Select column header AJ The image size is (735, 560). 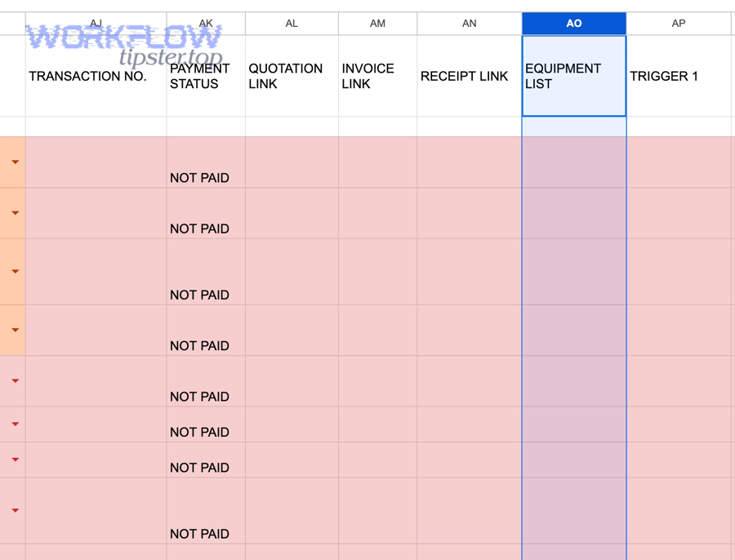(x=96, y=23)
